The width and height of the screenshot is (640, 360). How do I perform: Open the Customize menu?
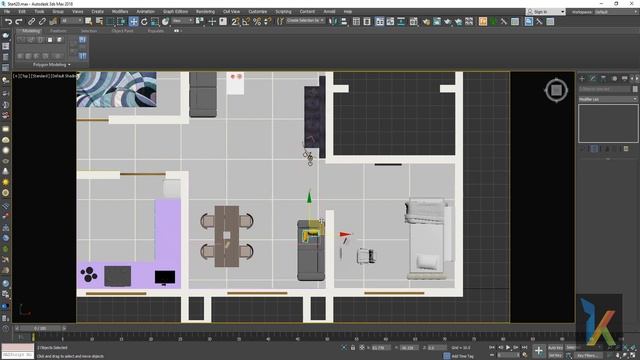[258, 11]
